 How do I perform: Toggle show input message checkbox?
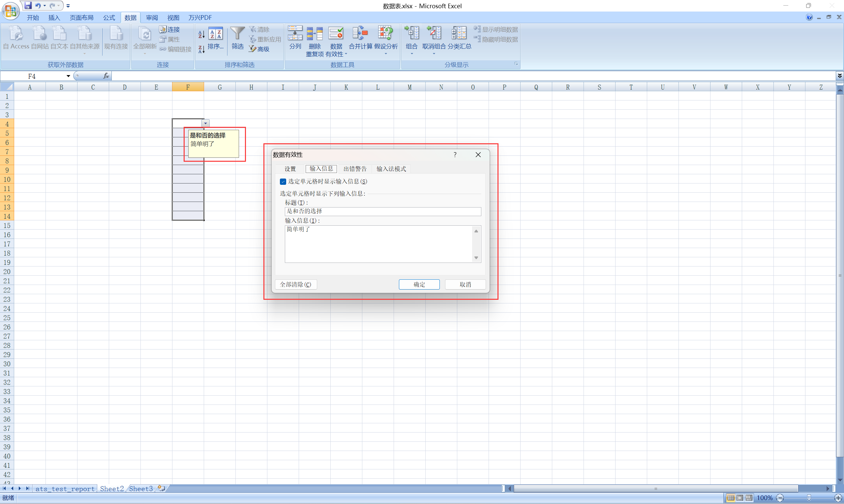pos(283,182)
